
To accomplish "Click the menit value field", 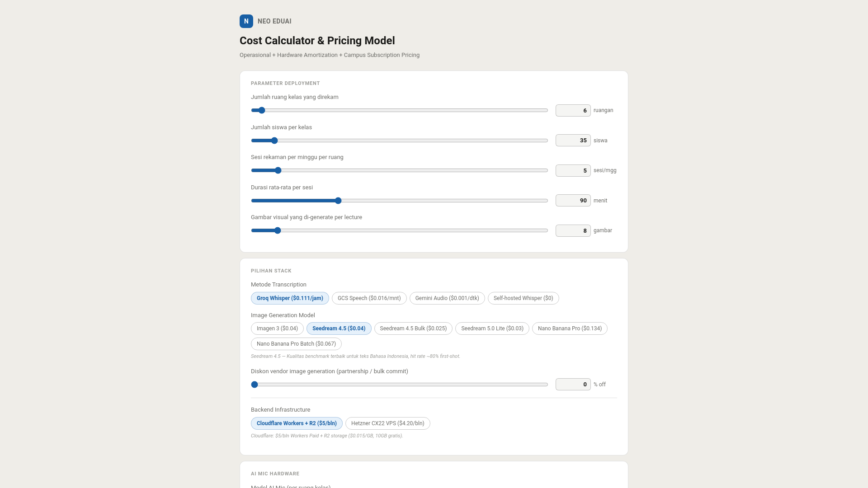I will click(x=573, y=201).
